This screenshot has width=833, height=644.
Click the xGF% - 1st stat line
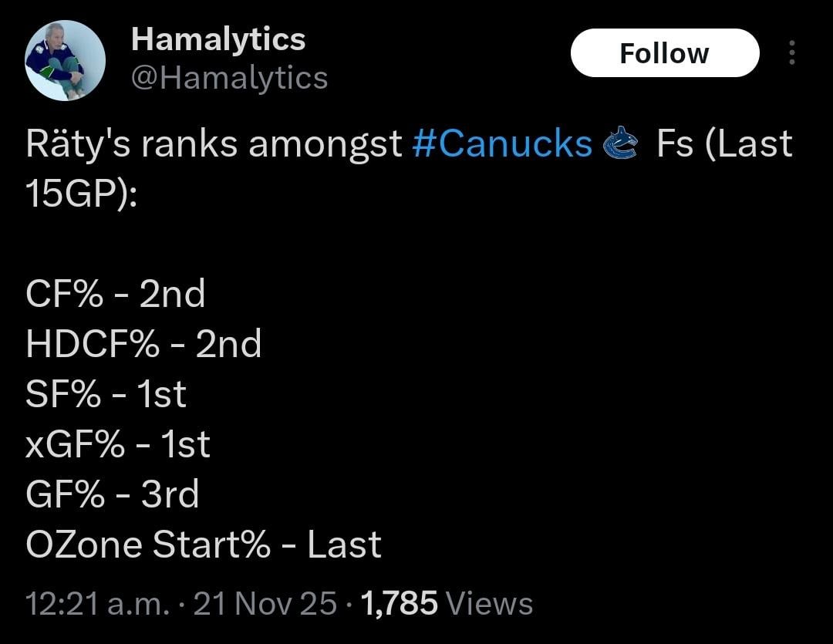tap(118, 444)
